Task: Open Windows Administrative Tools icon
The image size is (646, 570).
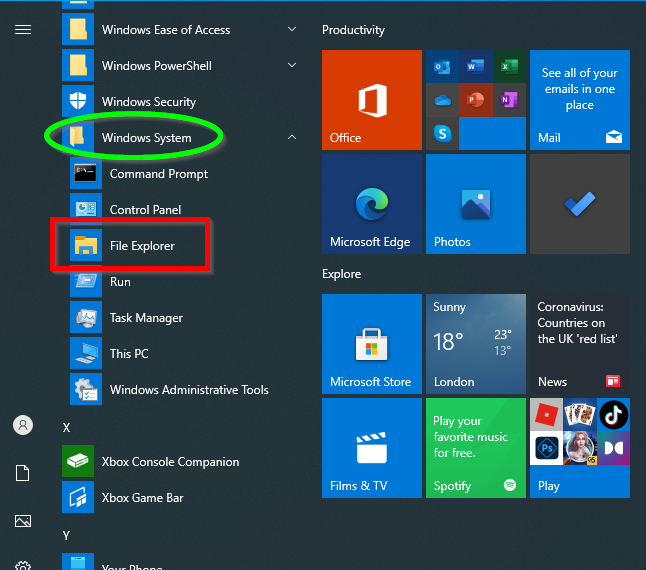Action: pos(86,389)
